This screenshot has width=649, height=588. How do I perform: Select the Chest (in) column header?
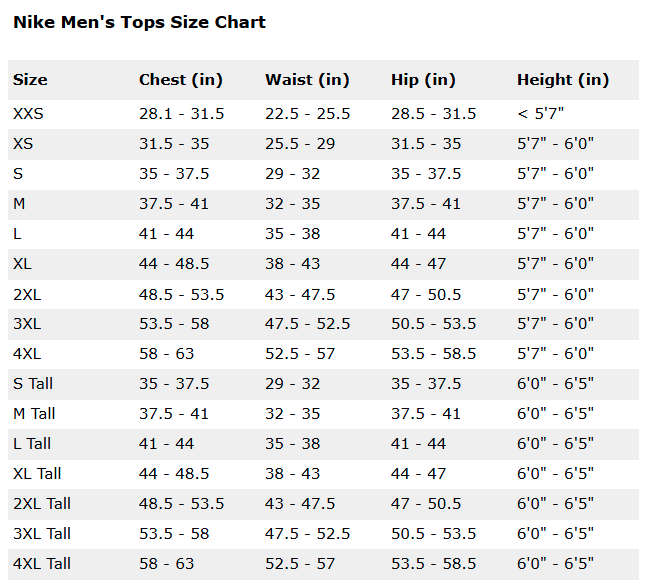point(181,80)
